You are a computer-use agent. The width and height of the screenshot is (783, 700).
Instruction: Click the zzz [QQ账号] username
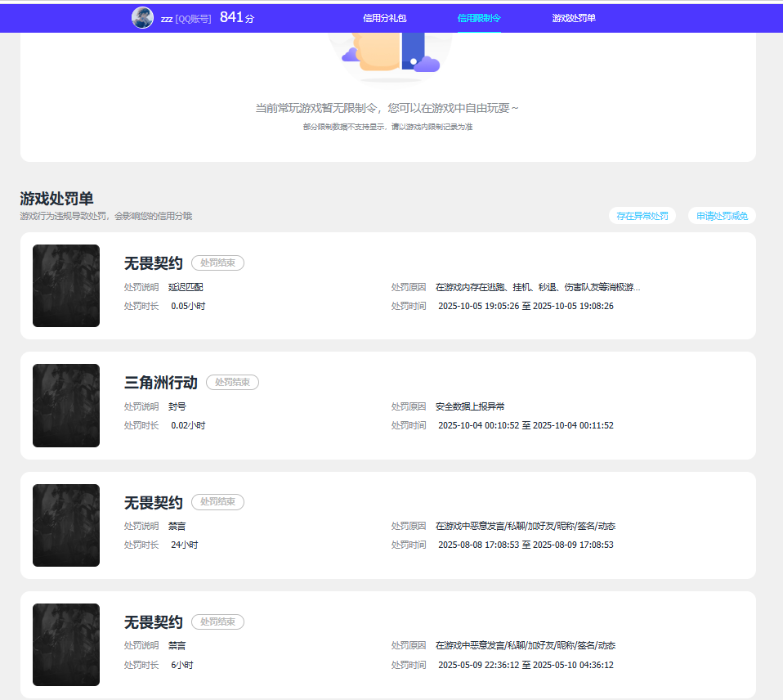click(x=186, y=19)
